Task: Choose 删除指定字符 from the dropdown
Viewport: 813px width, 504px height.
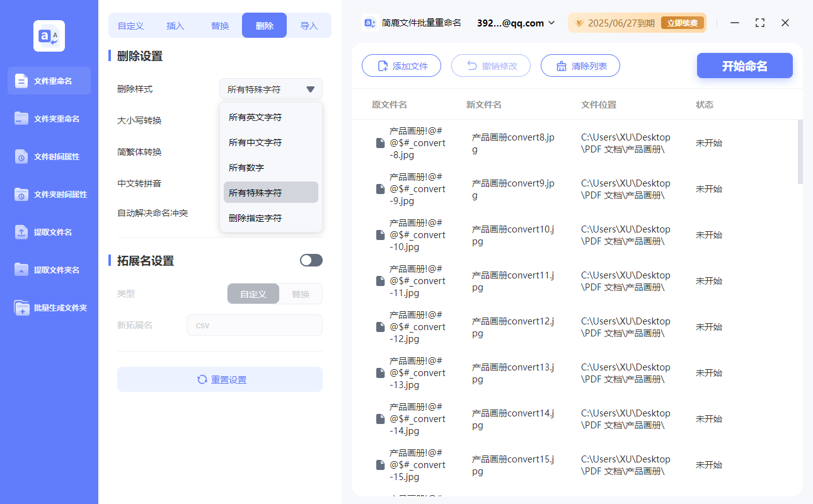Action: click(255, 217)
